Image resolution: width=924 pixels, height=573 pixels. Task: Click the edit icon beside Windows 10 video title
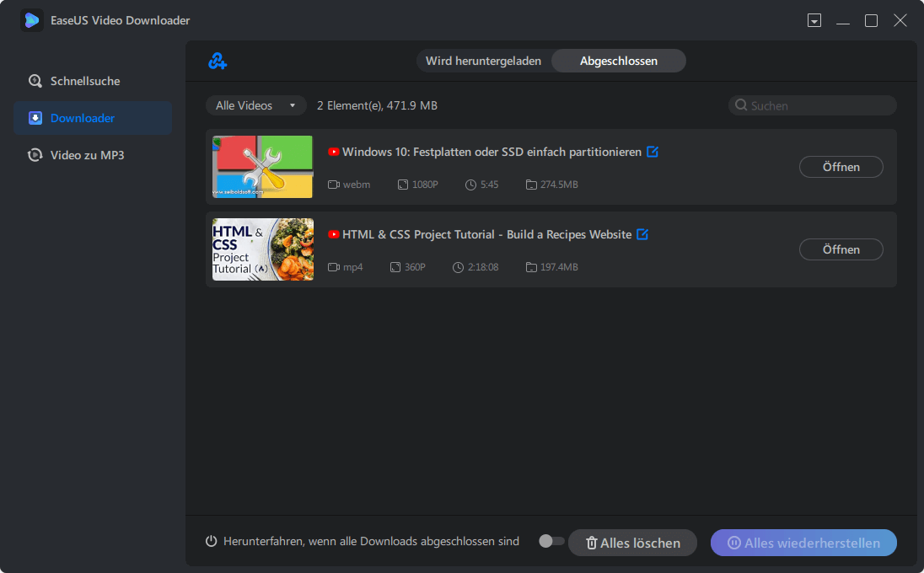click(x=652, y=152)
